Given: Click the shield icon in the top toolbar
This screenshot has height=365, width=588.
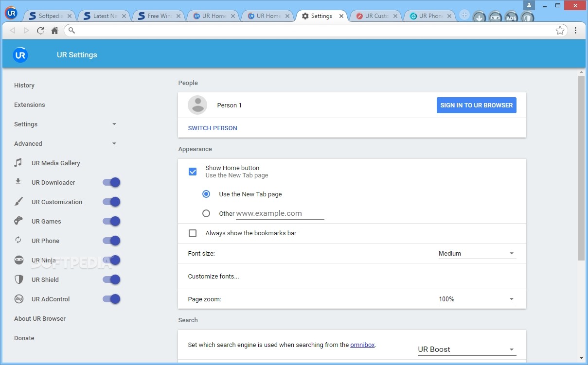Looking at the screenshot, I should click(x=527, y=17).
